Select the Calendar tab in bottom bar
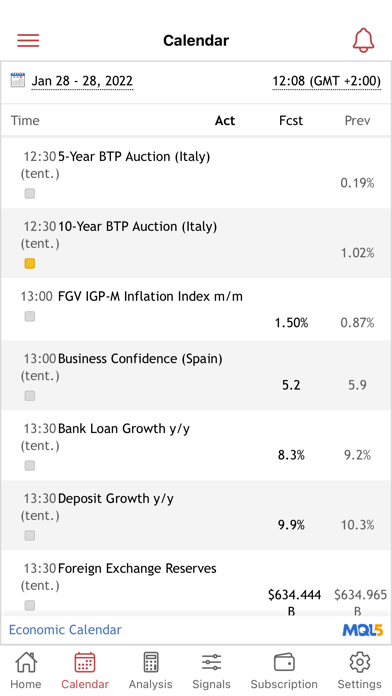The height and width of the screenshot is (696, 392). click(x=85, y=670)
